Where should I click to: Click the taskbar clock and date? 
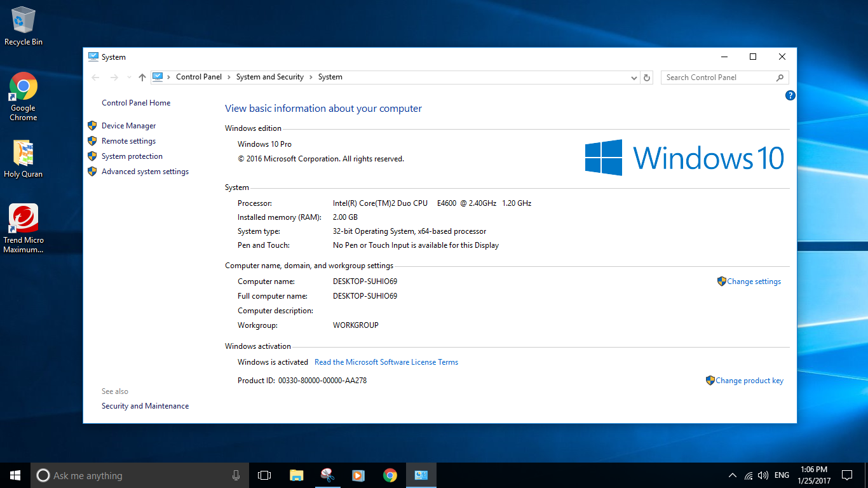pos(815,475)
